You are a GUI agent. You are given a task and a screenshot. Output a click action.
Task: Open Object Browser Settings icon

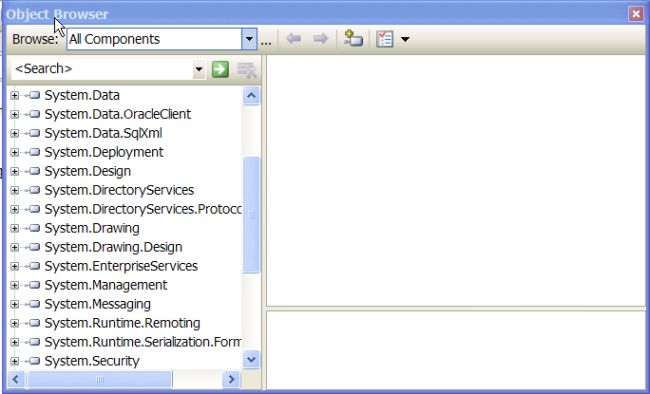tap(385, 39)
